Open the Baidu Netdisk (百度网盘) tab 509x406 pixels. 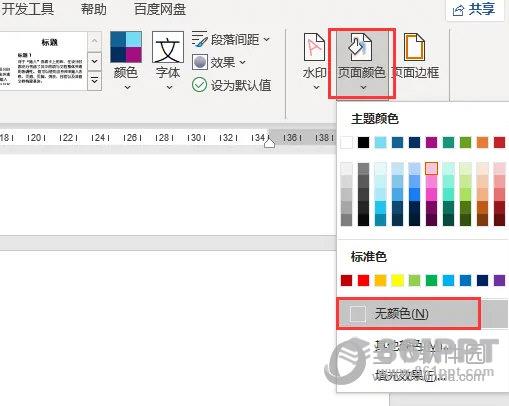160,9
